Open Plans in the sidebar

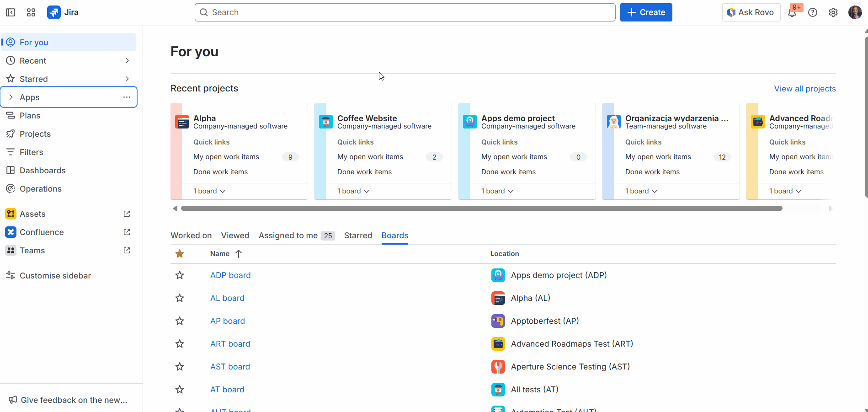(x=69, y=115)
